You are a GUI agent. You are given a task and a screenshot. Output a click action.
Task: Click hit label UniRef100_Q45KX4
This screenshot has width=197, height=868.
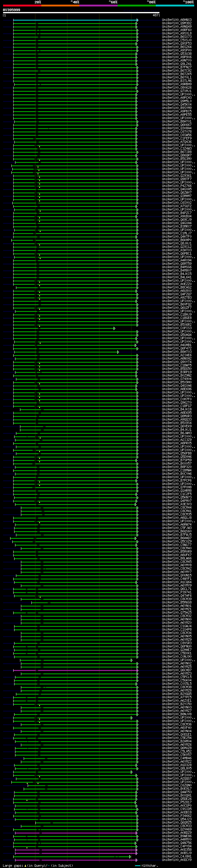click(177, 104)
